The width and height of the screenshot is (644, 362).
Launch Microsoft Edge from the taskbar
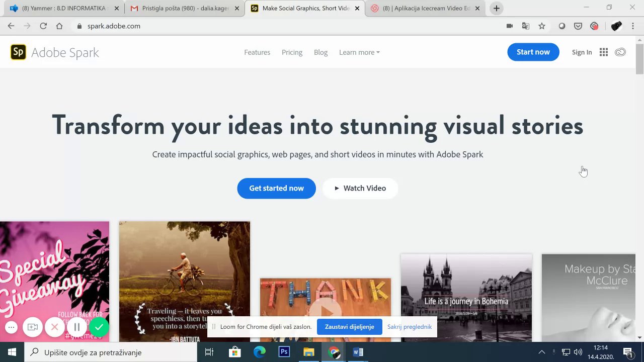(259, 352)
